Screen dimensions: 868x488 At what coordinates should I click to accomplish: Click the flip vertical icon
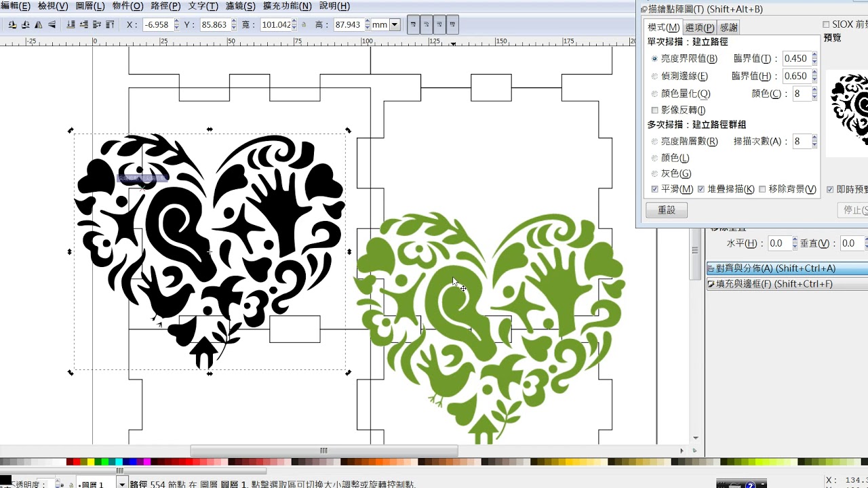pyautogui.click(x=50, y=25)
